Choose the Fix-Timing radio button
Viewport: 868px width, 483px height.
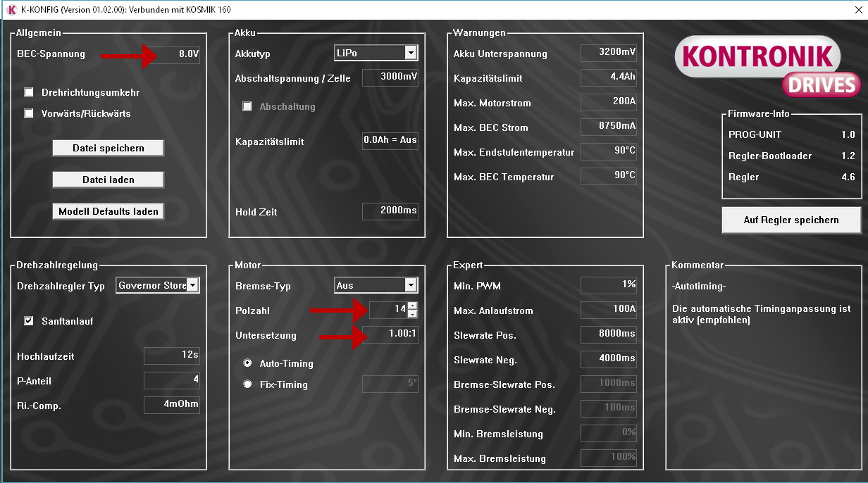(x=247, y=384)
